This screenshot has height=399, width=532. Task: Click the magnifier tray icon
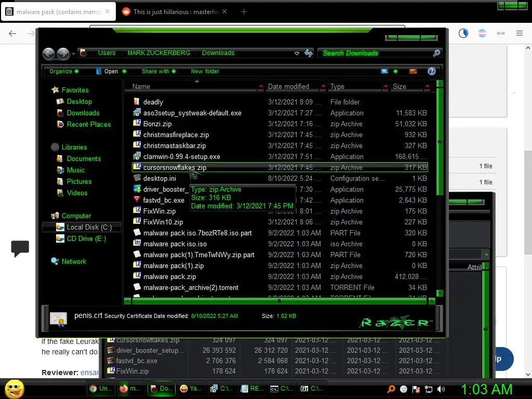pos(391,389)
